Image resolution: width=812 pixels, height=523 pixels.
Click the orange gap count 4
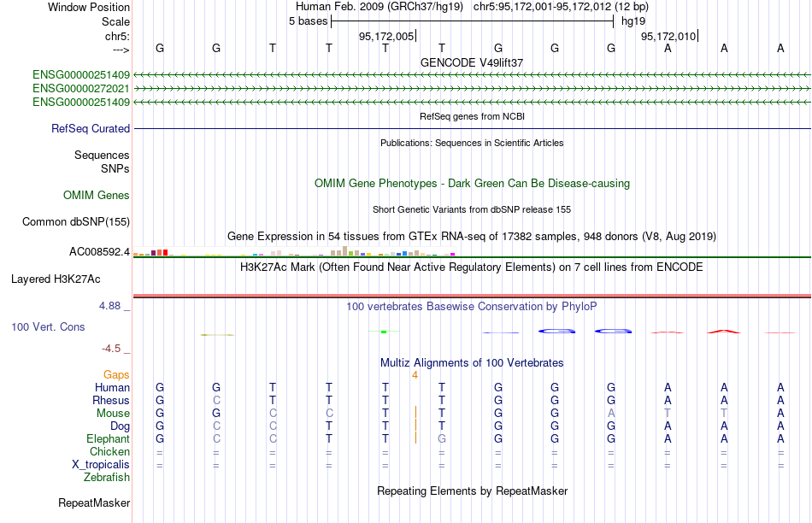415,375
